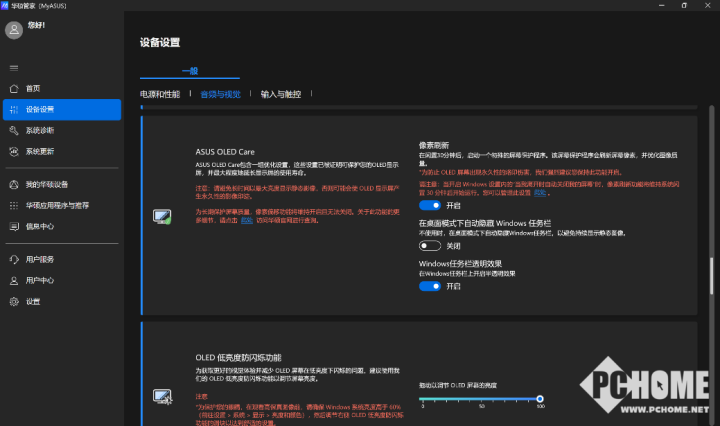Click the OLED brightness slider handle

pos(540,398)
